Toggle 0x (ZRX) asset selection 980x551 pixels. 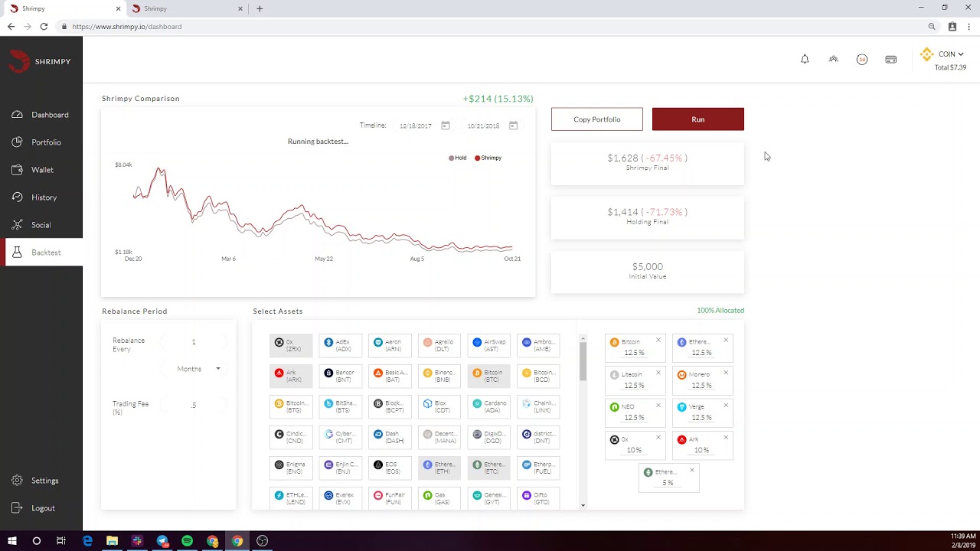click(291, 345)
